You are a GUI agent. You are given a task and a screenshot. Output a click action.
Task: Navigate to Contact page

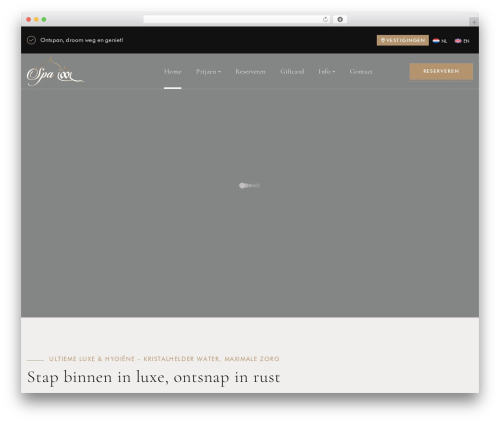pos(361,72)
